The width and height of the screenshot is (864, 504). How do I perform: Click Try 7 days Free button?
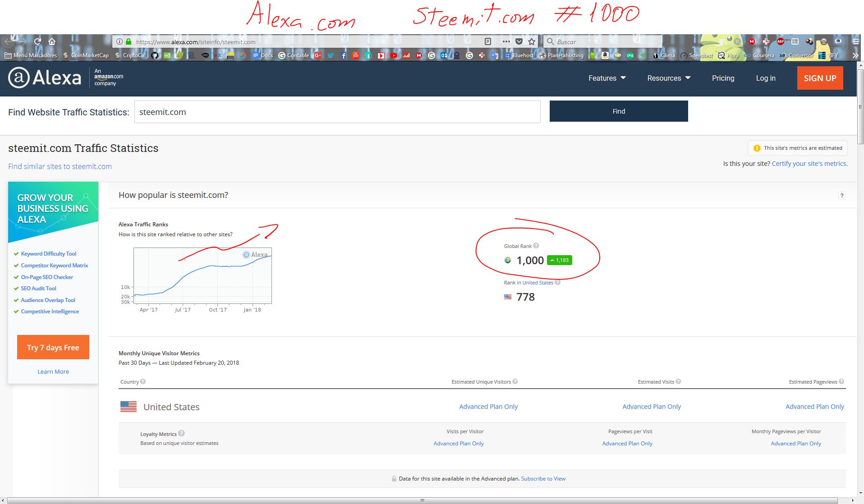tap(53, 347)
